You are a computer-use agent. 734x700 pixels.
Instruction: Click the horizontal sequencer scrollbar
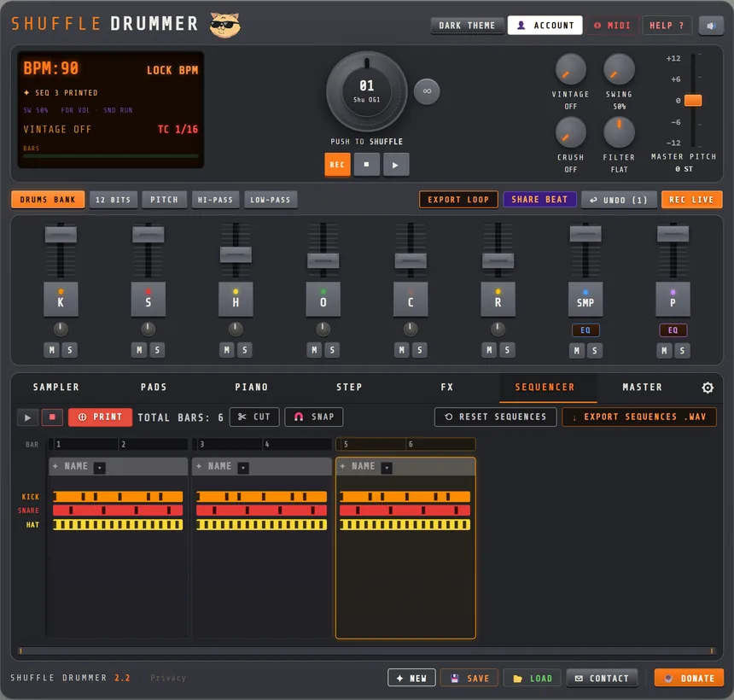[366, 650]
